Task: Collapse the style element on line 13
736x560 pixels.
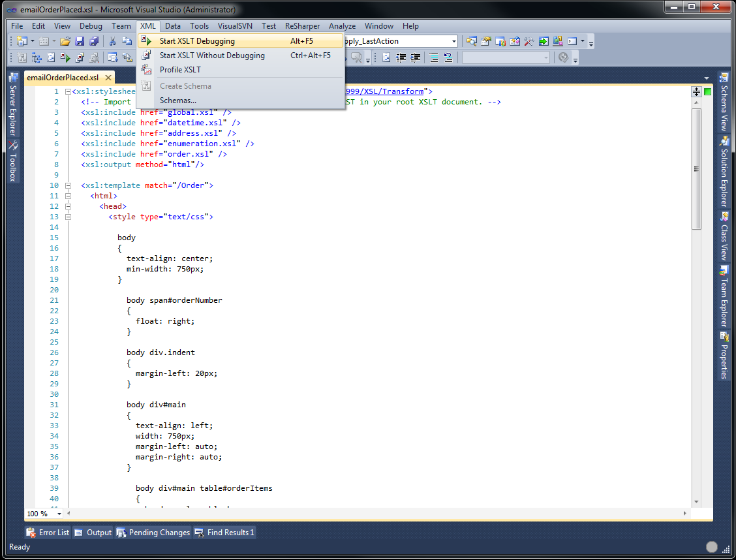Action: pyautogui.click(x=68, y=217)
